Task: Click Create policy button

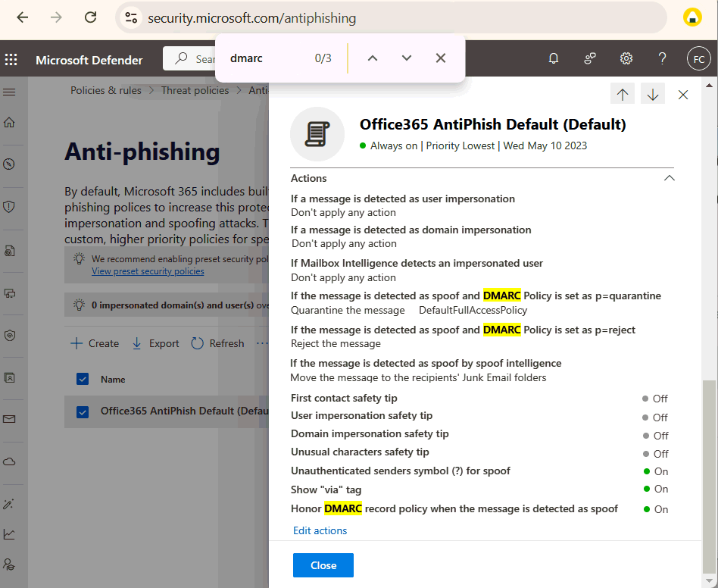Action: pos(95,343)
